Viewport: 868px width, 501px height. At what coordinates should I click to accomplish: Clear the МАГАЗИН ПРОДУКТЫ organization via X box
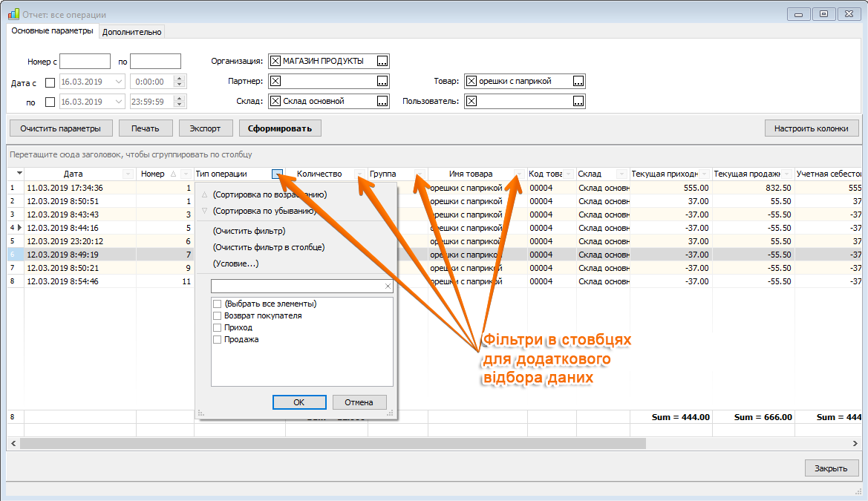pyautogui.click(x=275, y=61)
